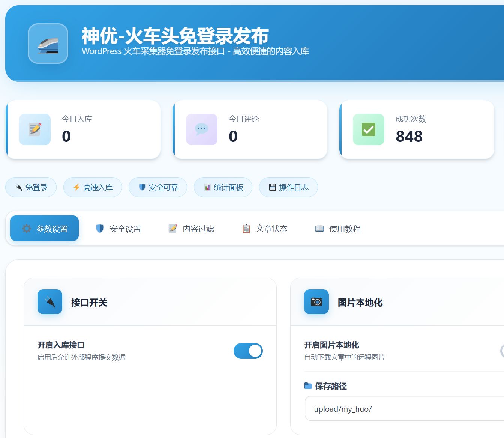Image resolution: width=504 pixels, height=438 pixels.
Task: Toggle the 开启图片本地化 switch
Action: [502, 351]
